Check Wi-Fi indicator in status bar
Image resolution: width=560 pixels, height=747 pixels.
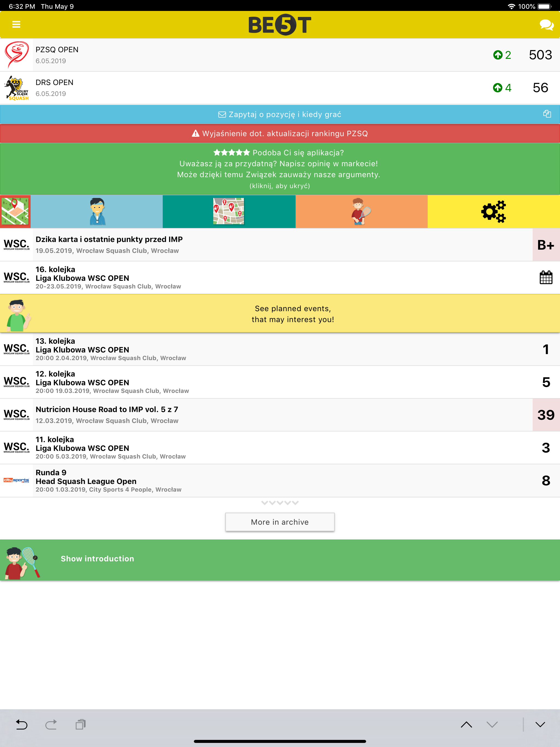[x=511, y=6]
